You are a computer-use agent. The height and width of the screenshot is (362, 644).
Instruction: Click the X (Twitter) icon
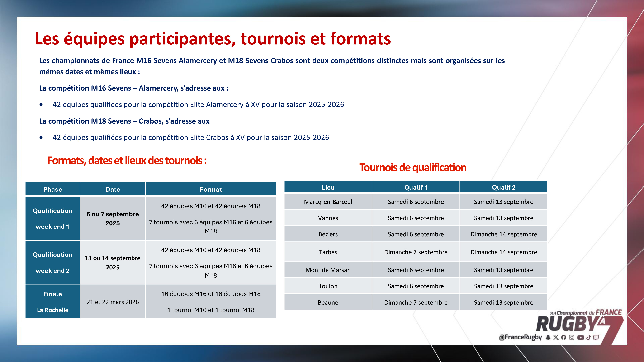point(556,338)
